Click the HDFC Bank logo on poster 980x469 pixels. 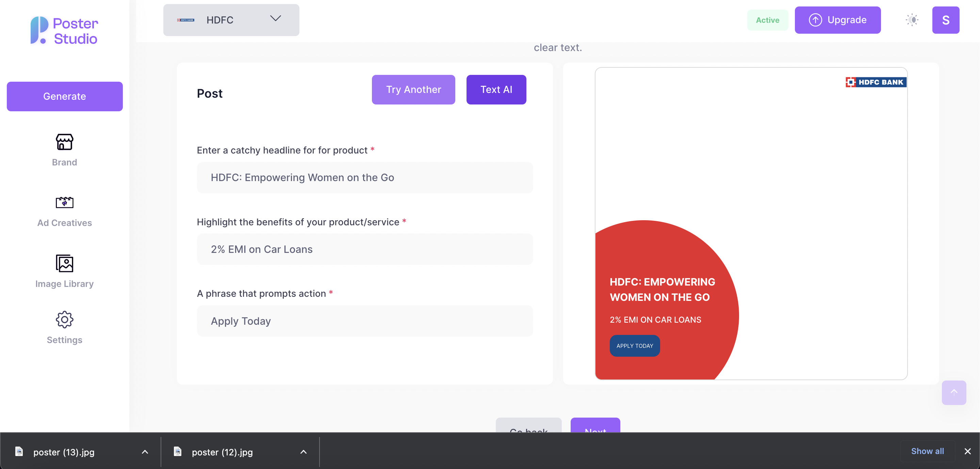(876, 82)
